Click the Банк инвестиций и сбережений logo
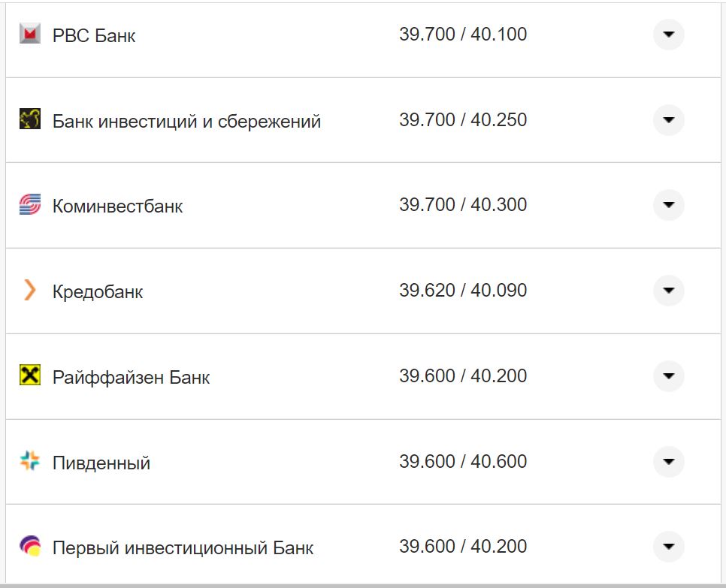 [x=29, y=119]
